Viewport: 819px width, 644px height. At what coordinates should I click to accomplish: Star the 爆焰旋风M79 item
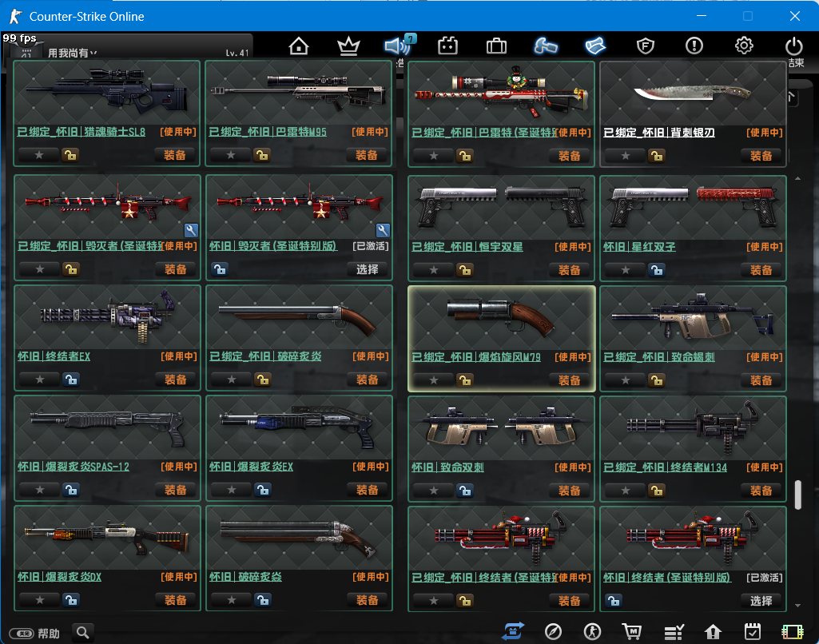(434, 380)
